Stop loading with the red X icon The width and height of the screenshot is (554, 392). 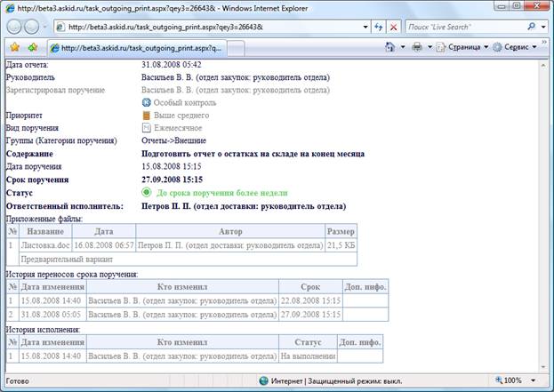click(x=394, y=27)
